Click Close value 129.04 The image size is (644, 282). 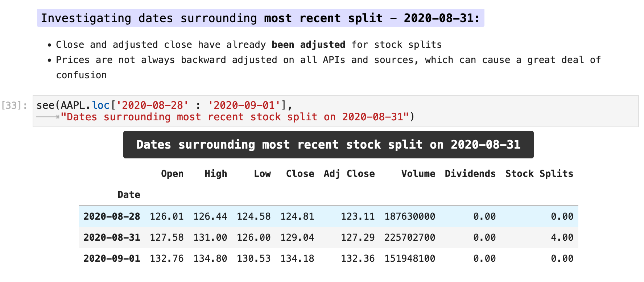point(297,237)
